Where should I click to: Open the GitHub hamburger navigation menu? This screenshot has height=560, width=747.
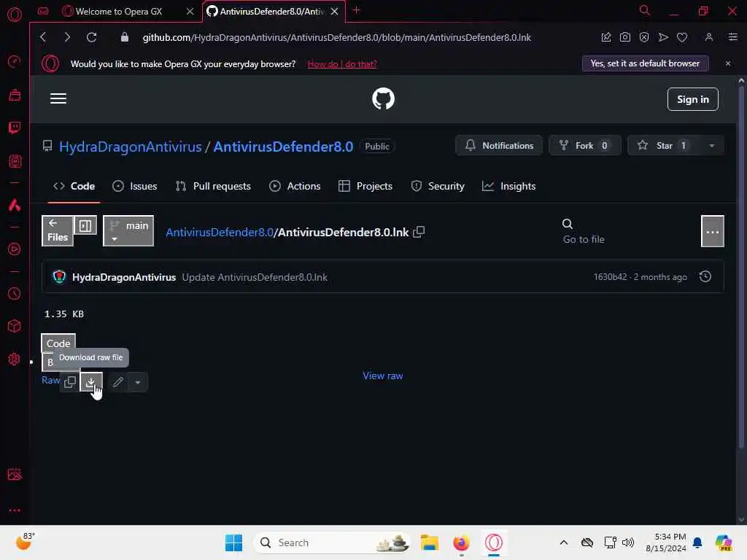click(x=58, y=98)
